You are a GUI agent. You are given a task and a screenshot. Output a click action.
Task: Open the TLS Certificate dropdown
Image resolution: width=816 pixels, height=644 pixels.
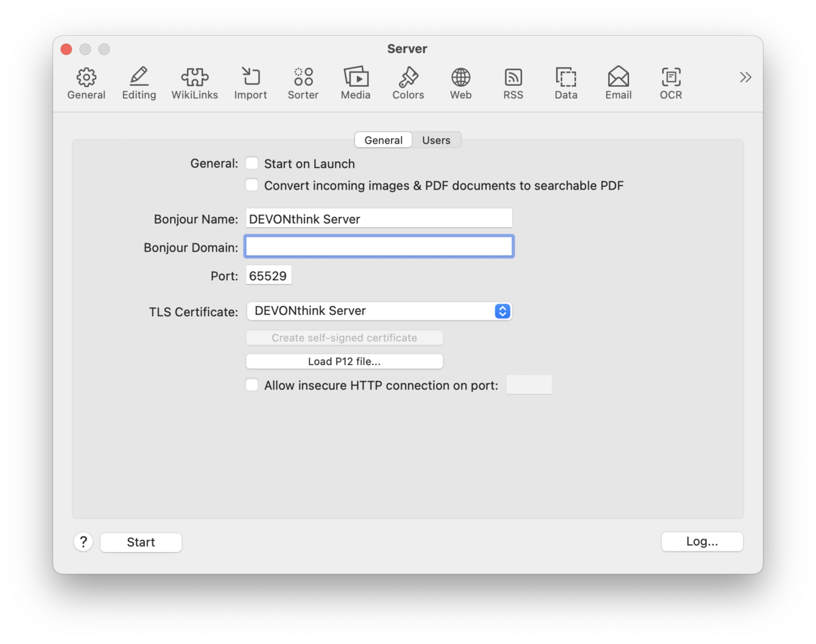pyautogui.click(x=379, y=311)
